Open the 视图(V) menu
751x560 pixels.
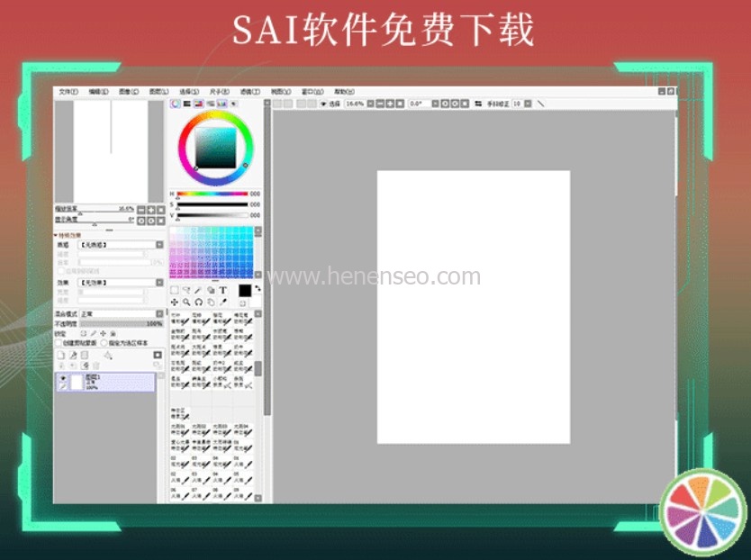281,92
